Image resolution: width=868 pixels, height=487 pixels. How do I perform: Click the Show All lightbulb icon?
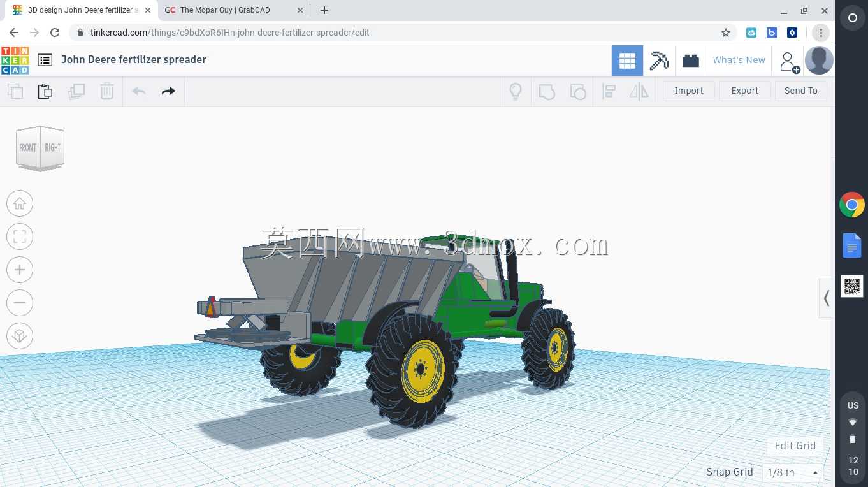(x=516, y=91)
